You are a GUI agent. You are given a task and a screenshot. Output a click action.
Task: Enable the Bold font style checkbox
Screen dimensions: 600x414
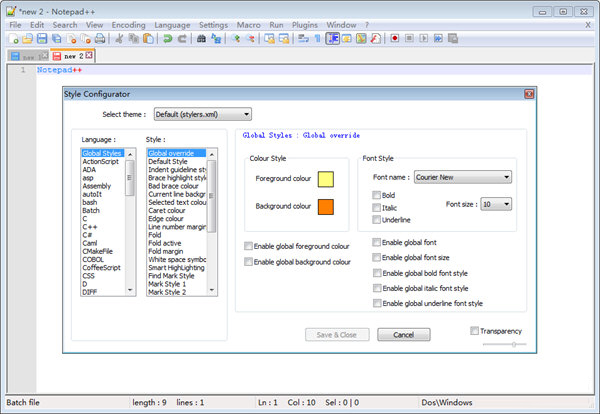coord(376,195)
